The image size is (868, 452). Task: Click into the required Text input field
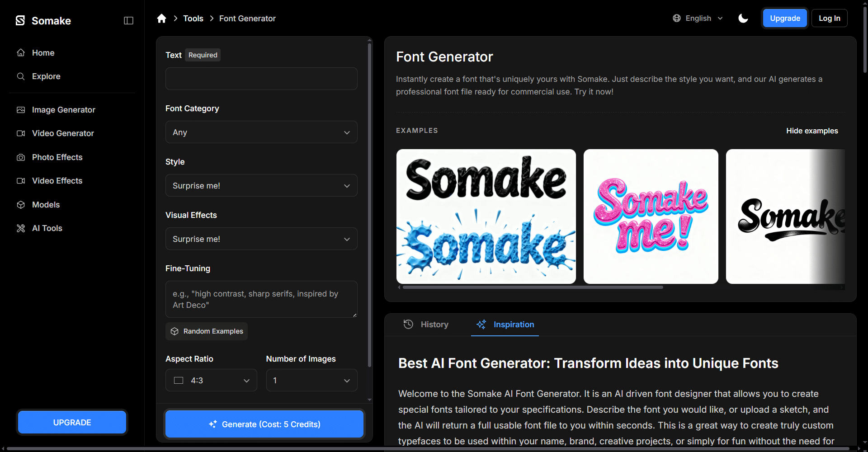pyautogui.click(x=261, y=79)
